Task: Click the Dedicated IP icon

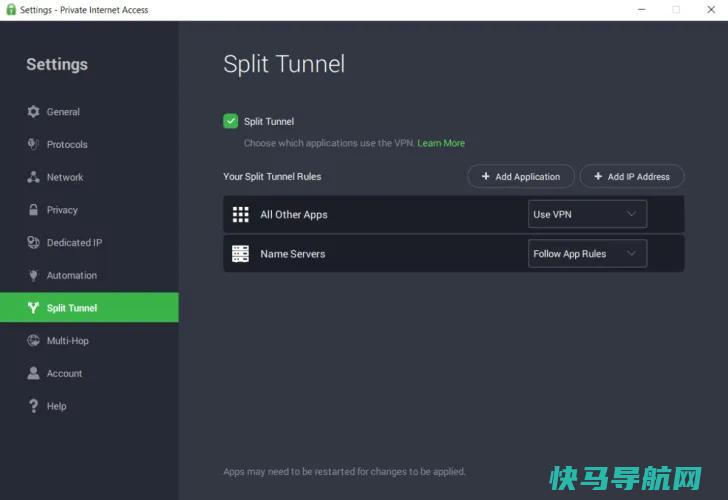Action: pos(33,242)
